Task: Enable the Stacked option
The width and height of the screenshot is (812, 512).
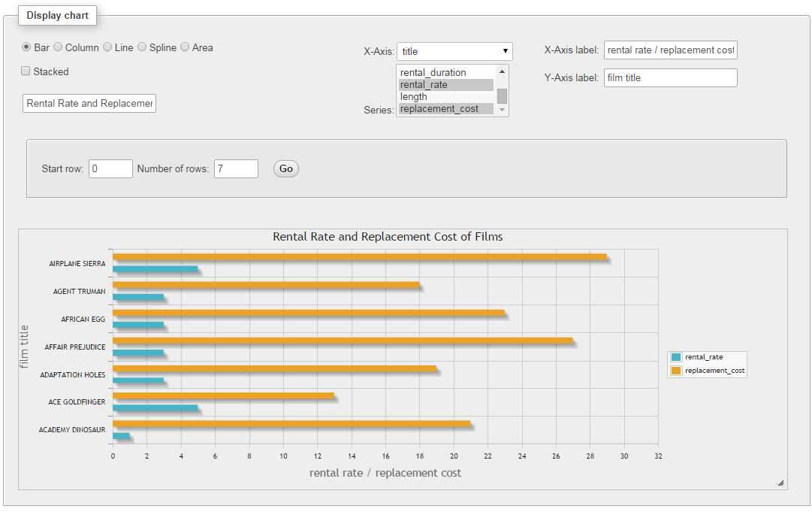Action: (25, 71)
